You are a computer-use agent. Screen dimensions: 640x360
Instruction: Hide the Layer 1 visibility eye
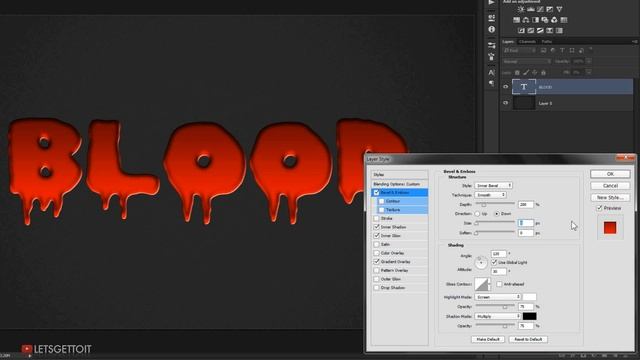click(505, 103)
